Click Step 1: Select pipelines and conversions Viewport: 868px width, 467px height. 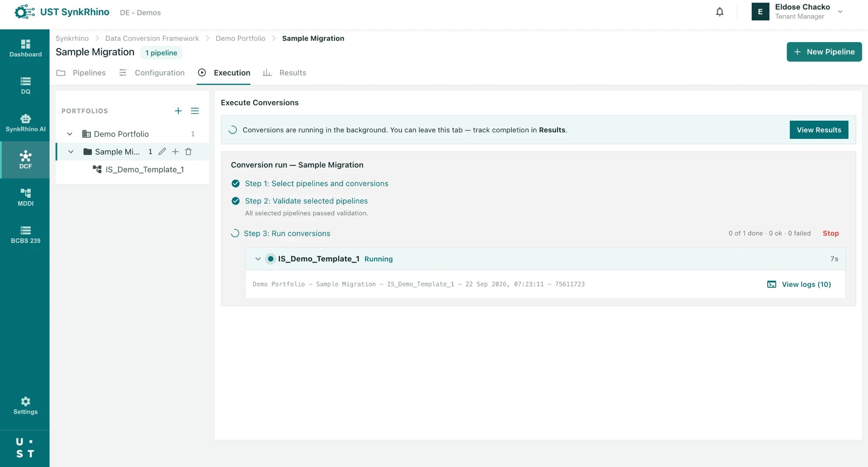316,184
